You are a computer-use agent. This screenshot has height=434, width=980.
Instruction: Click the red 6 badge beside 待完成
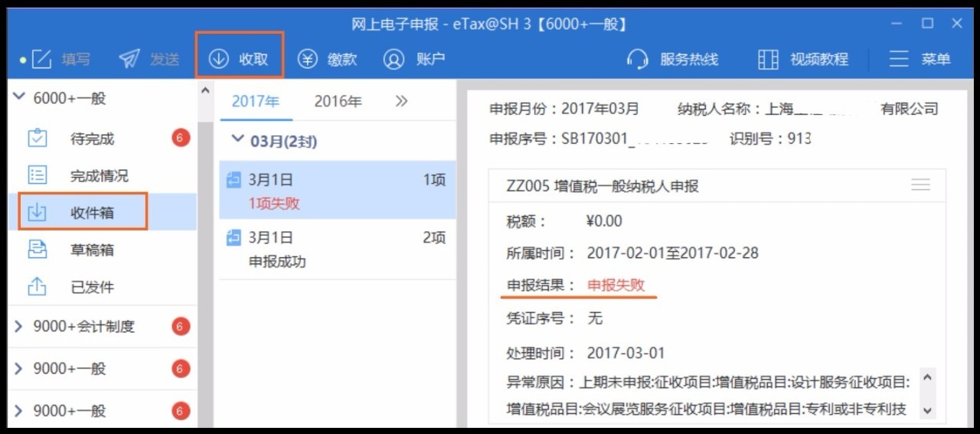pyautogui.click(x=181, y=139)
